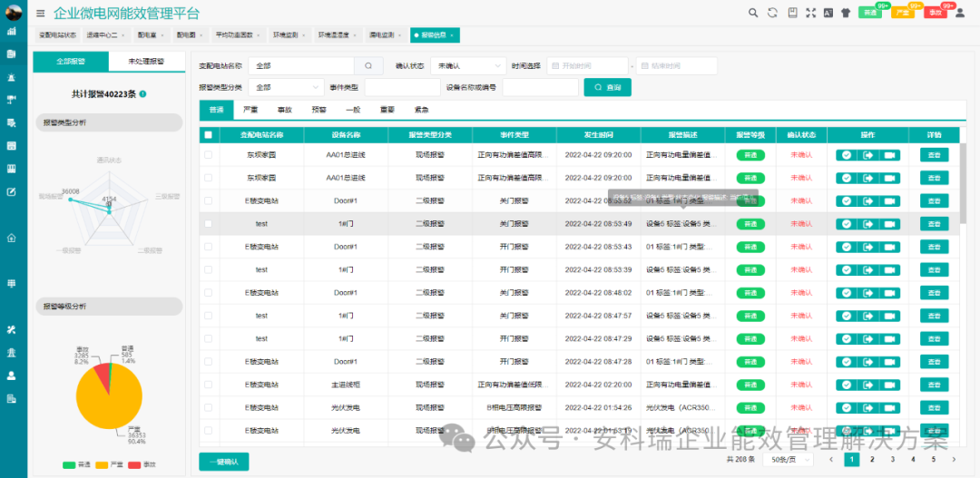Click the 查询 search button

(606, 88)
